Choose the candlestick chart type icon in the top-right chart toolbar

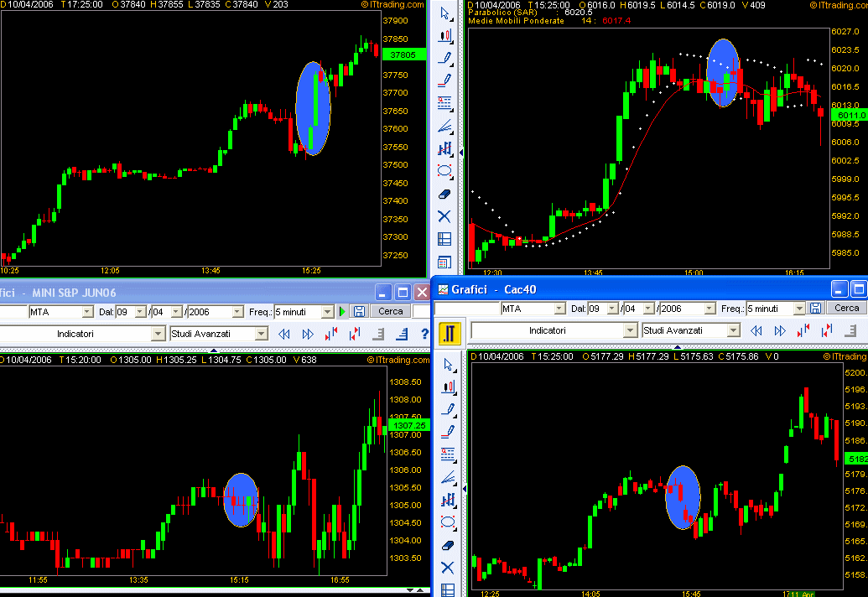point(444,36)
